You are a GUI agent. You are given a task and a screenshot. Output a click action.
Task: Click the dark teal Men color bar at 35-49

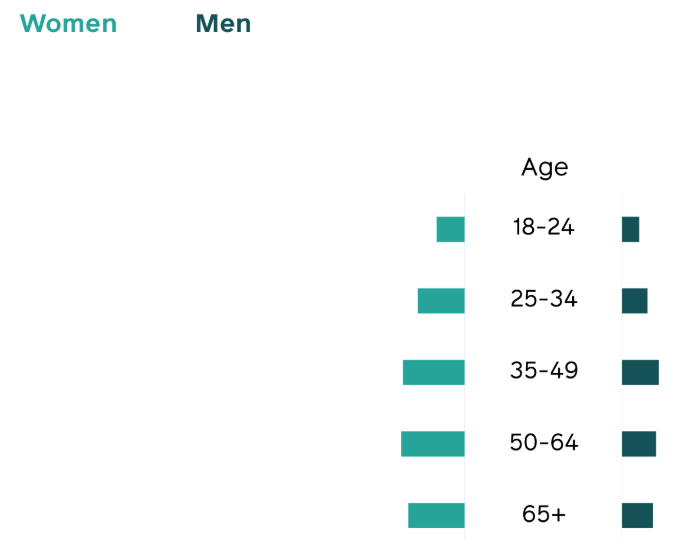coord(640,372)
